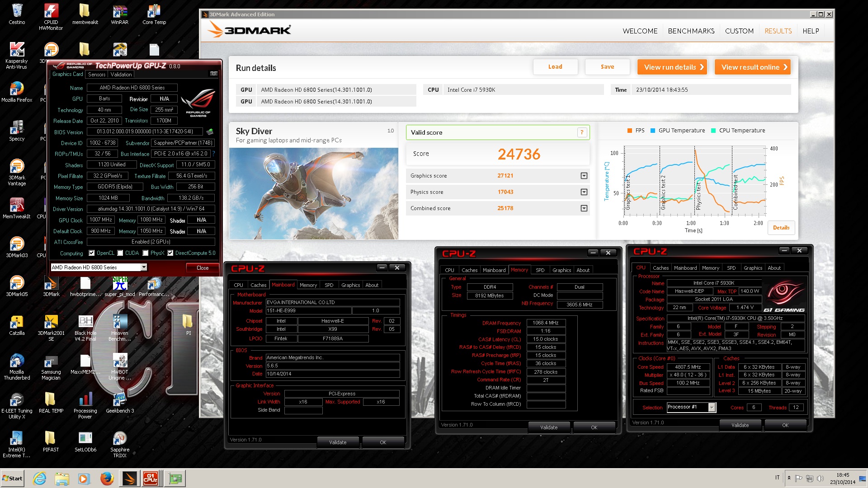
Task: Toggle the DirectCompute 5.0 checkbox
Action: [x=170, y=253]
